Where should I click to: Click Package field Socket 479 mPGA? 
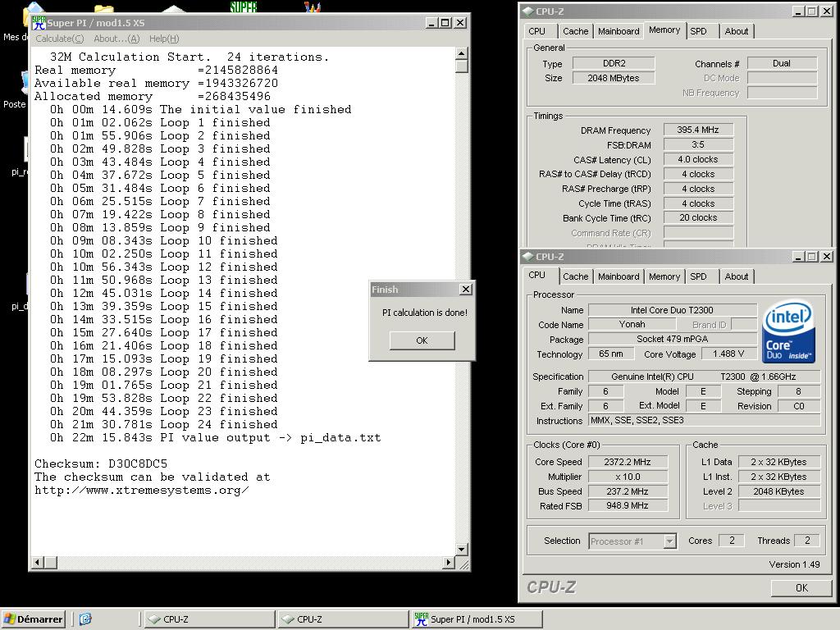tap(673, 339)
